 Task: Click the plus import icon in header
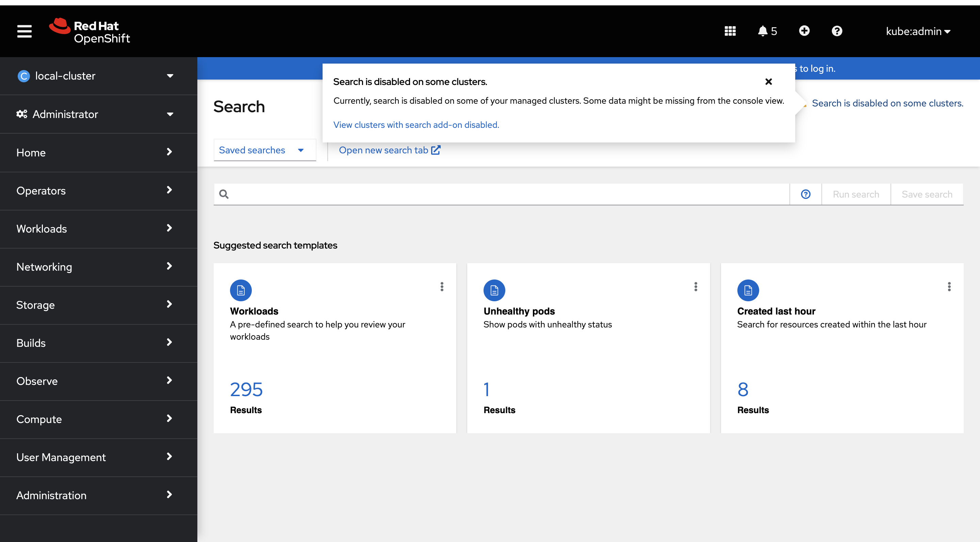pos(804,31)
